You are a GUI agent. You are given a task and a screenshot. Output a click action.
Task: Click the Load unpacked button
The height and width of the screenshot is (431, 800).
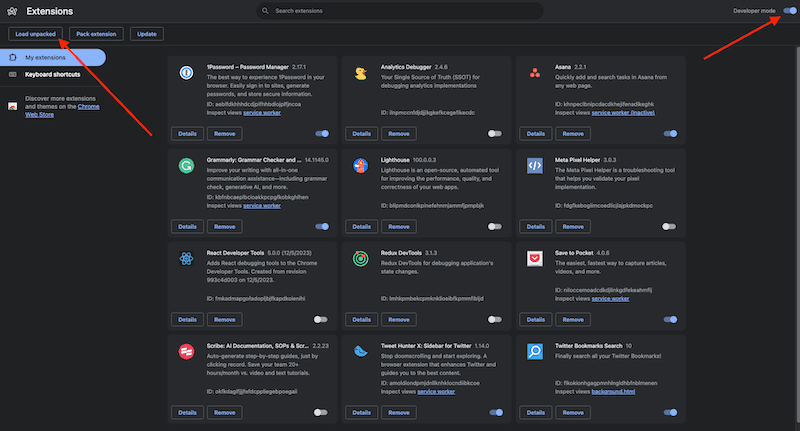35,33
